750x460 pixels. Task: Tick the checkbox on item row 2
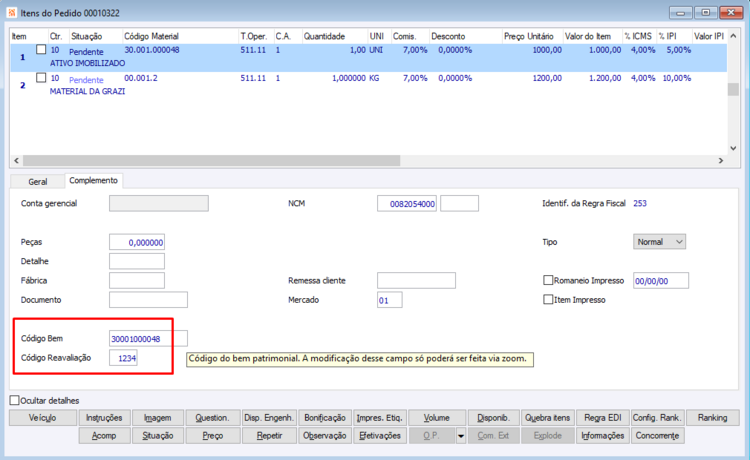(41, 78)
